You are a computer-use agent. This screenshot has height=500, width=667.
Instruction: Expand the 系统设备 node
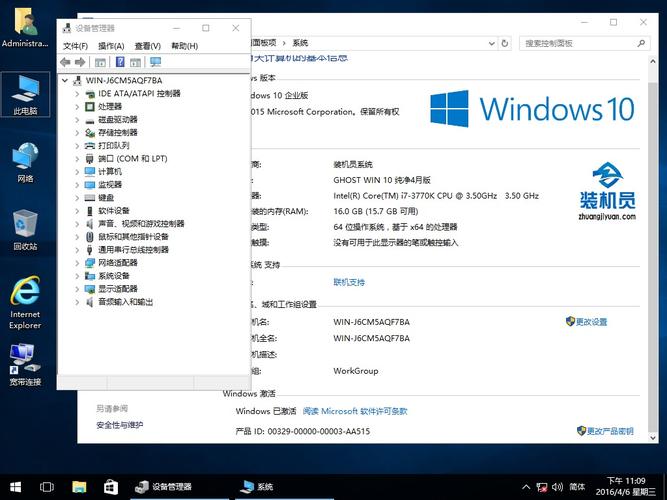click(77, 276)
